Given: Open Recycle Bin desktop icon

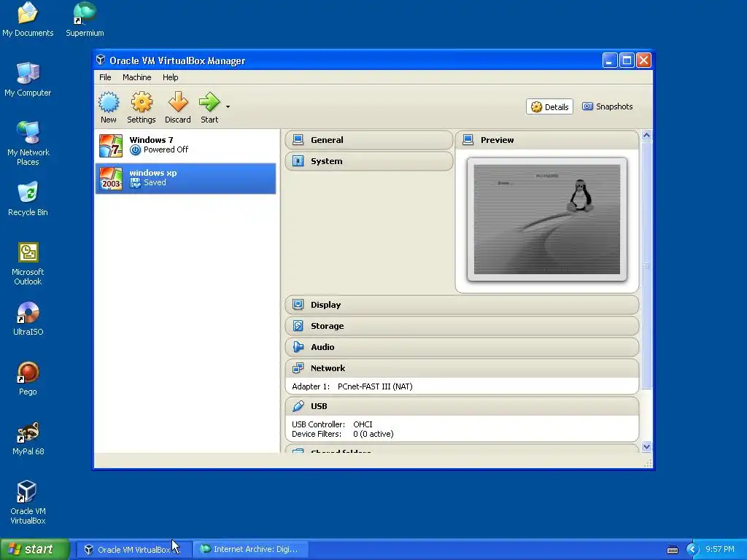Looking at the screenshot, I should 28,199.
